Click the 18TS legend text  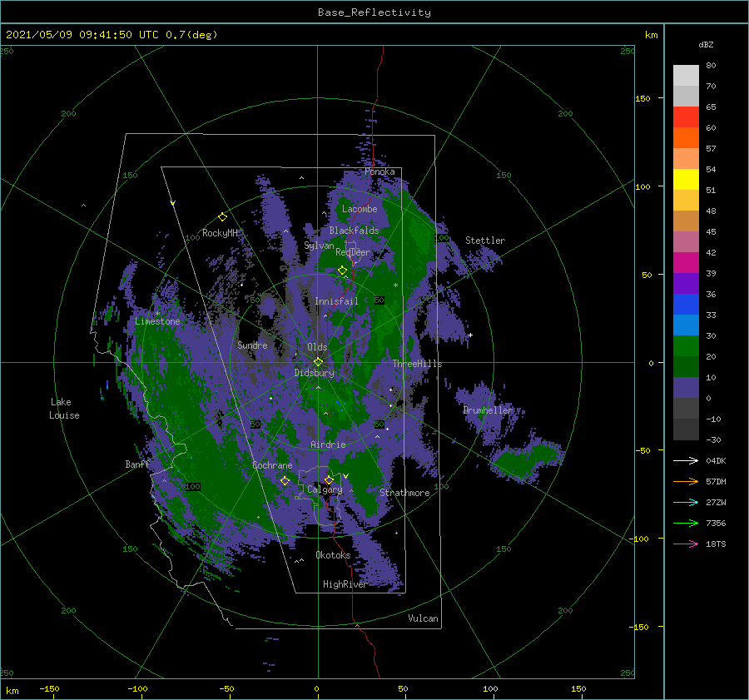tap(716, 544)
